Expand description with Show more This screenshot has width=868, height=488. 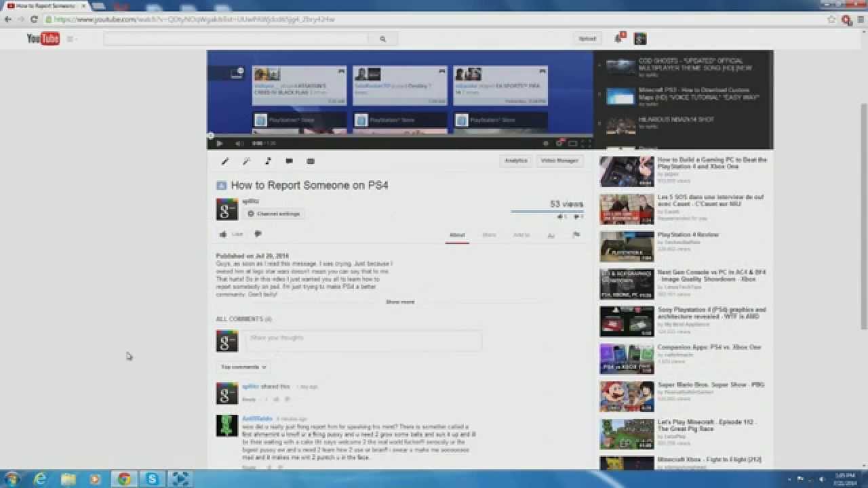(400, 302)
